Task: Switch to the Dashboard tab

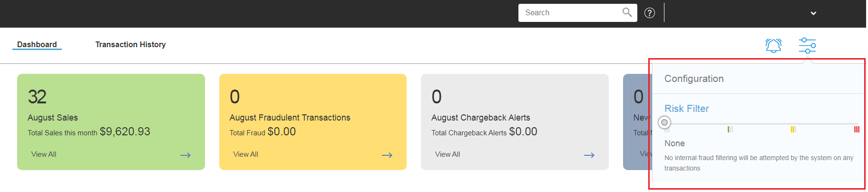Action: click(37, 44)
